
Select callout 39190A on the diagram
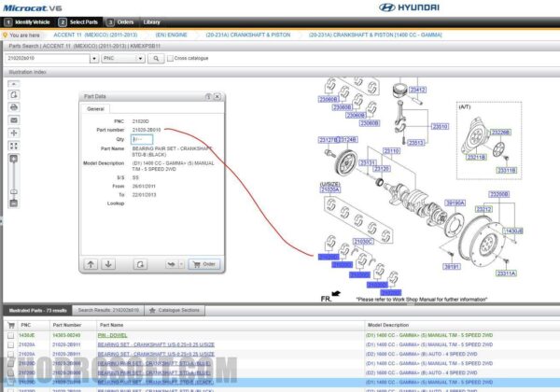click(455, 203)
